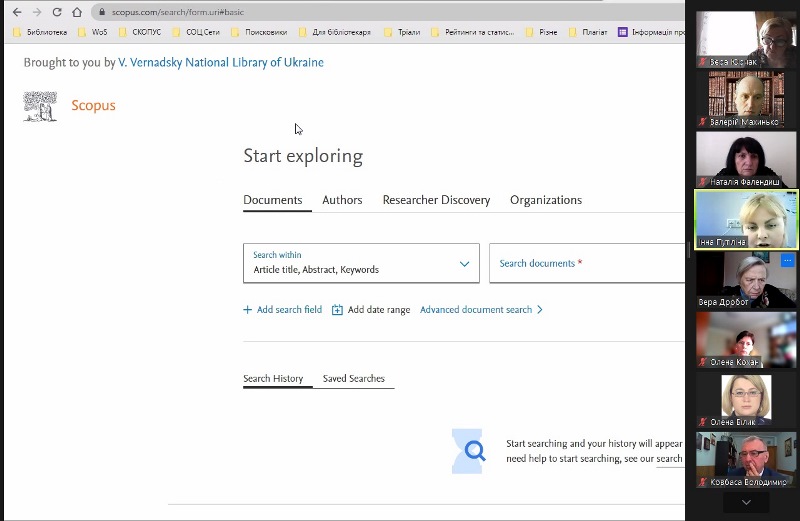Click Віра Юрчак video thumbnail
The width and height of the screenshot is (800, 521).
[x=746, y=40]
